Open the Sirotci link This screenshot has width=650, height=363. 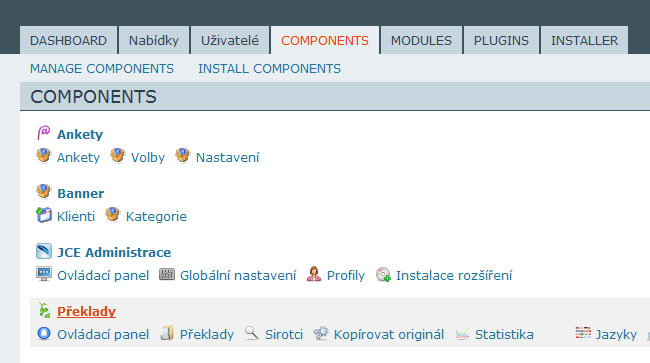[284, 334]
